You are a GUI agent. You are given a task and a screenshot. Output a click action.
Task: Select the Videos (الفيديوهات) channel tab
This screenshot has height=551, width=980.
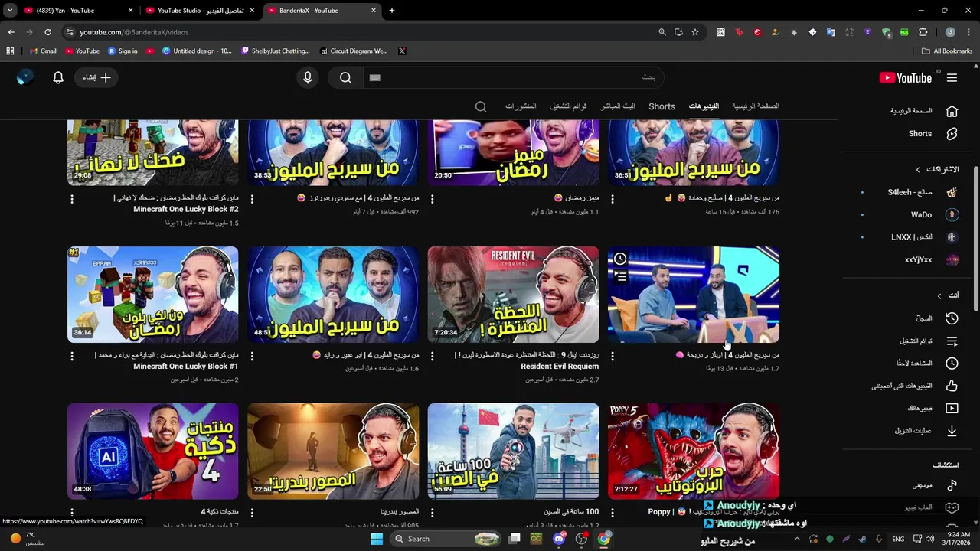pyautogui.click(x=704, y=106)
